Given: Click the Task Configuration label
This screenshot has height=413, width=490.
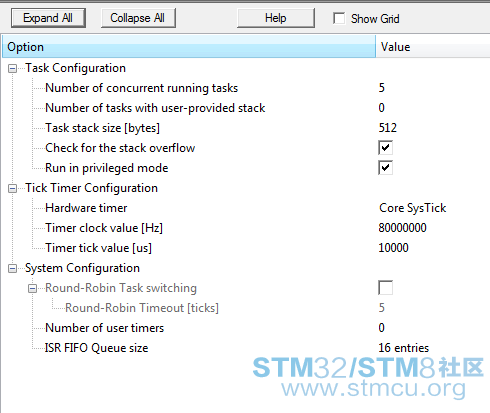Looking at the screenshot, I should tap(76, 68).
